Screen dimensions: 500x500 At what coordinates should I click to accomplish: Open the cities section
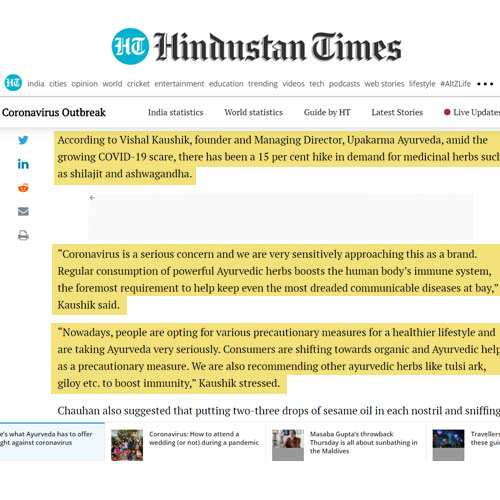pos(58,83)
